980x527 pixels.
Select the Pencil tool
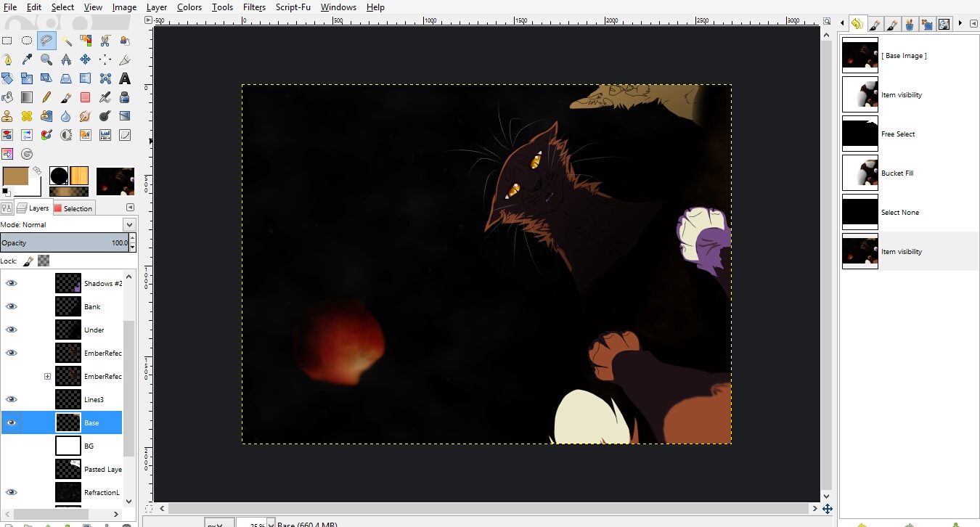pyautogui.click(x=46, y=97)
